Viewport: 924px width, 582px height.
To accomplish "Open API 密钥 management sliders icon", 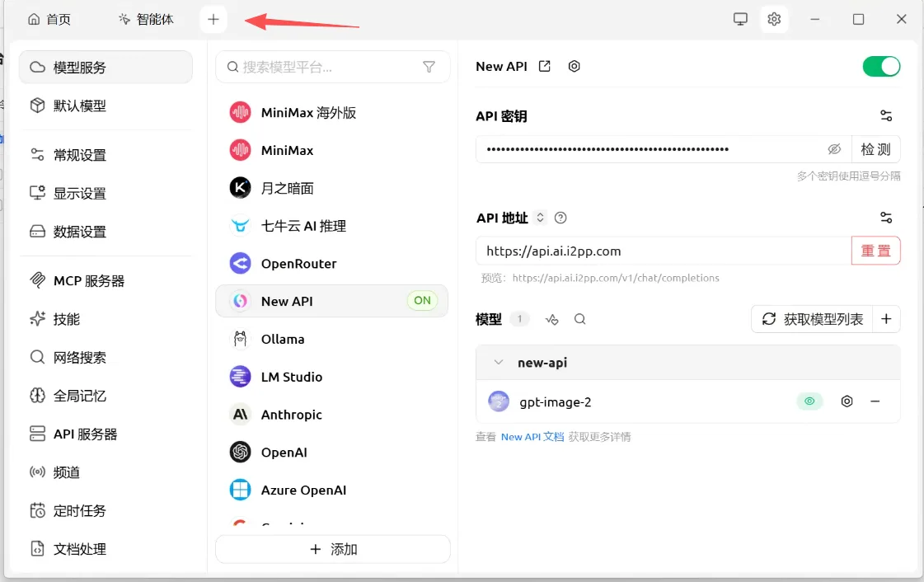I will [886, 115].
